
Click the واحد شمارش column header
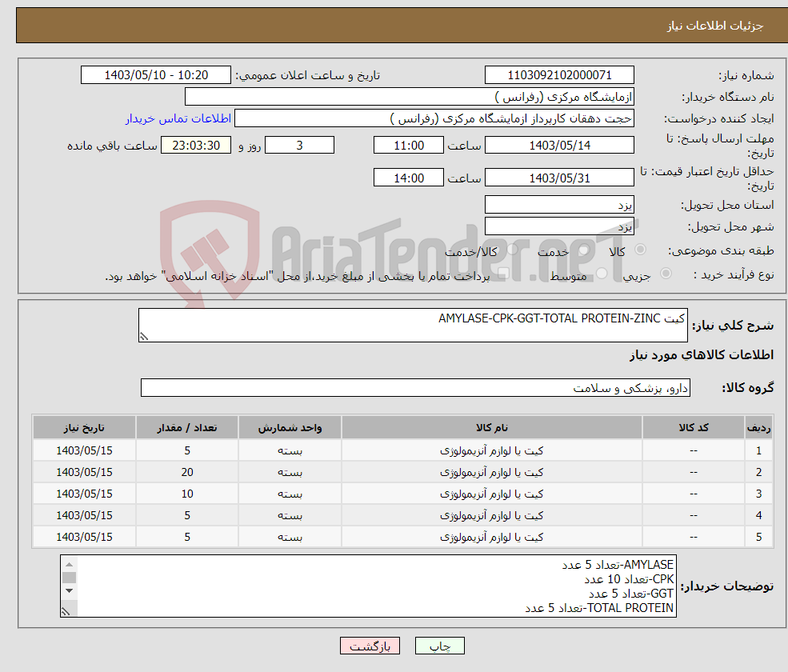tap(290, 428)
